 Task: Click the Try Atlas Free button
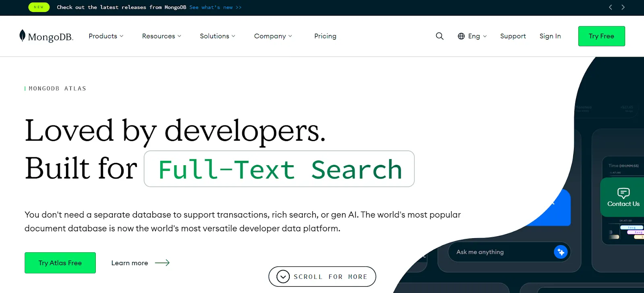click(x=60, y=263)
